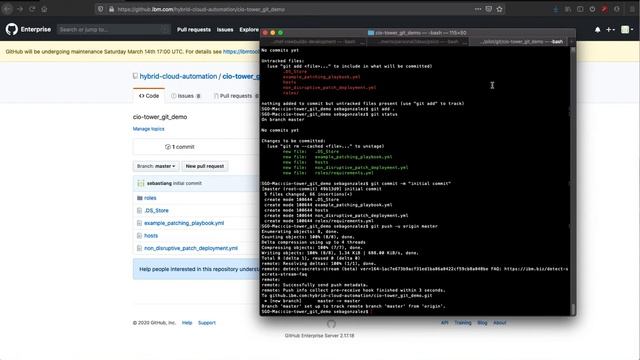Click the Enterprise label beside GitHub logo
The width and height of the screenshot is (640, 360).
coord(36,29)
